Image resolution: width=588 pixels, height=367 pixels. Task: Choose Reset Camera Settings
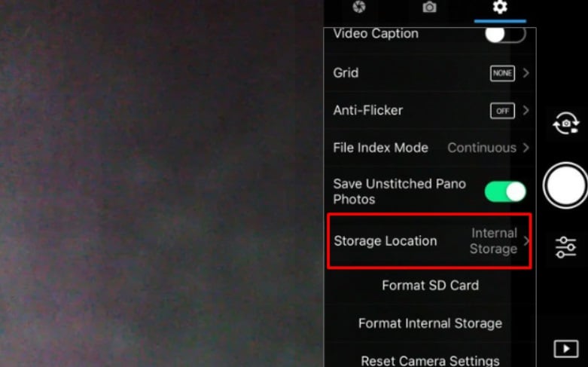point(430,360)
